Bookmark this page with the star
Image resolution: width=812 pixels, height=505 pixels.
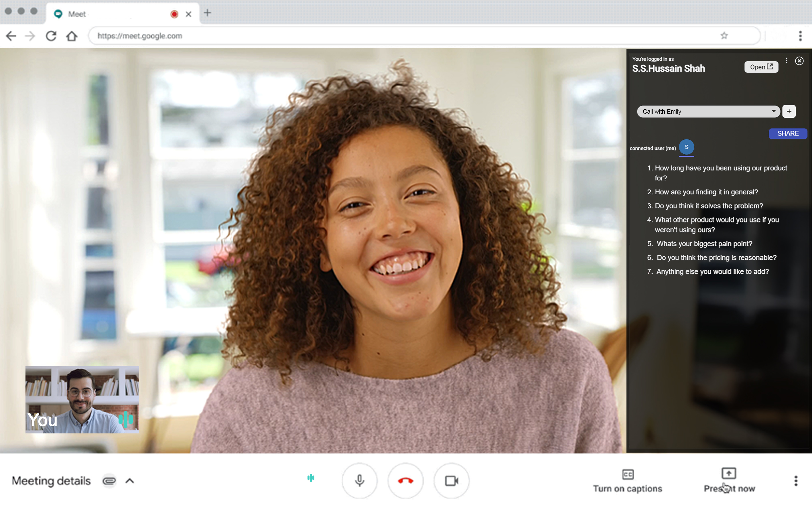click(x=724, y=35)
